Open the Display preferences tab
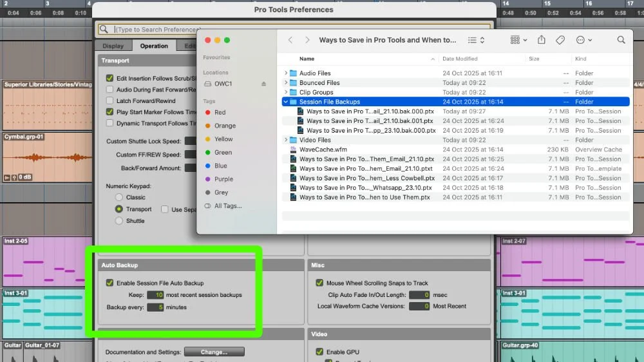The width and height of the screenshot is (644, 362). (113, 46)
